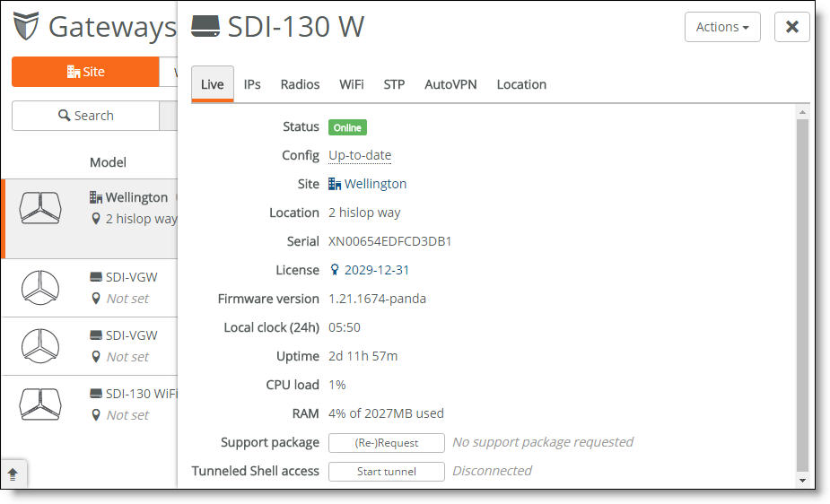The image size is (830, 504).
Task: Click the location pin of the SDI-130 WiFi row
Action: [x=96, y=414]
